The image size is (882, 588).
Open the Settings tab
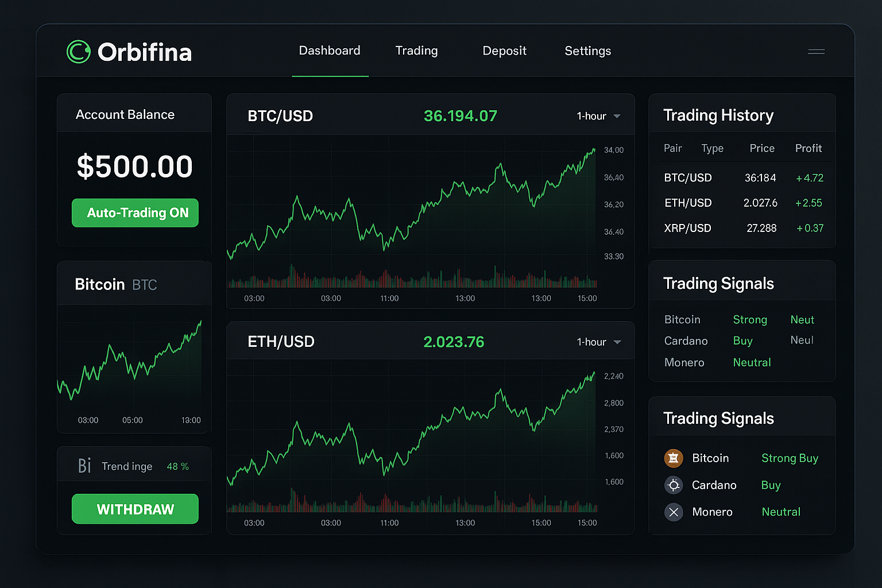coord(587,51)
